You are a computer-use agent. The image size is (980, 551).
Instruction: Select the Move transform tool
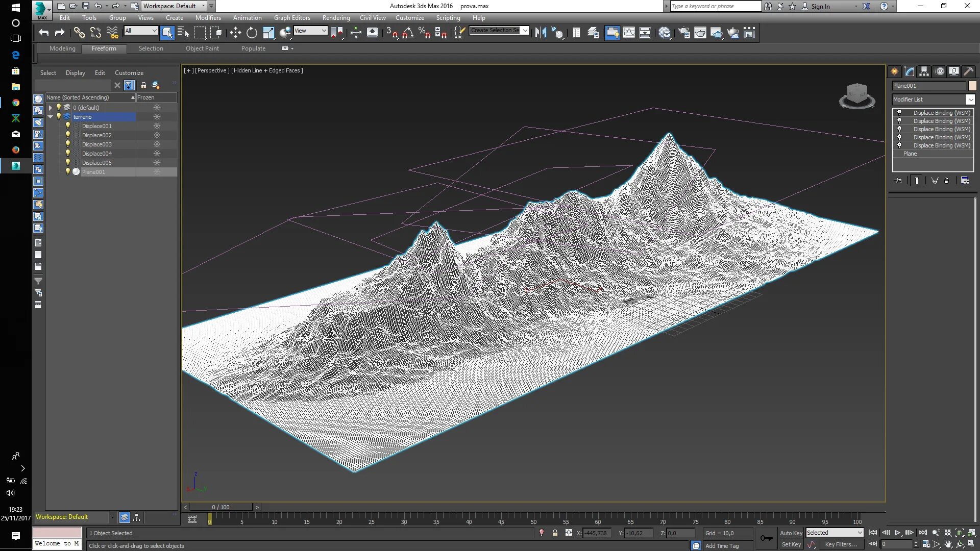235,33
